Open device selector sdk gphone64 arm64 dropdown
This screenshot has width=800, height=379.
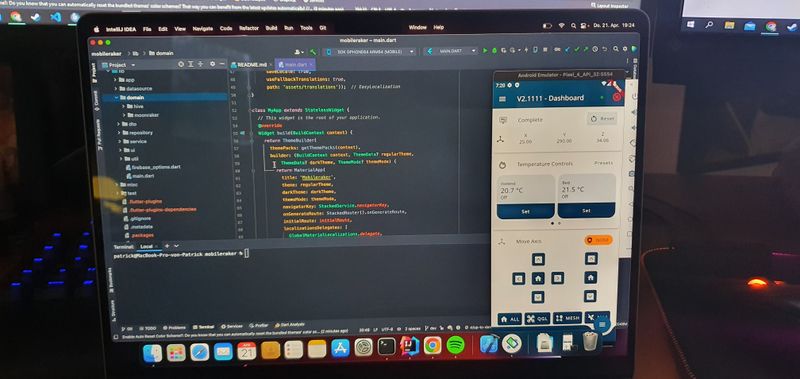pos(369,52)
